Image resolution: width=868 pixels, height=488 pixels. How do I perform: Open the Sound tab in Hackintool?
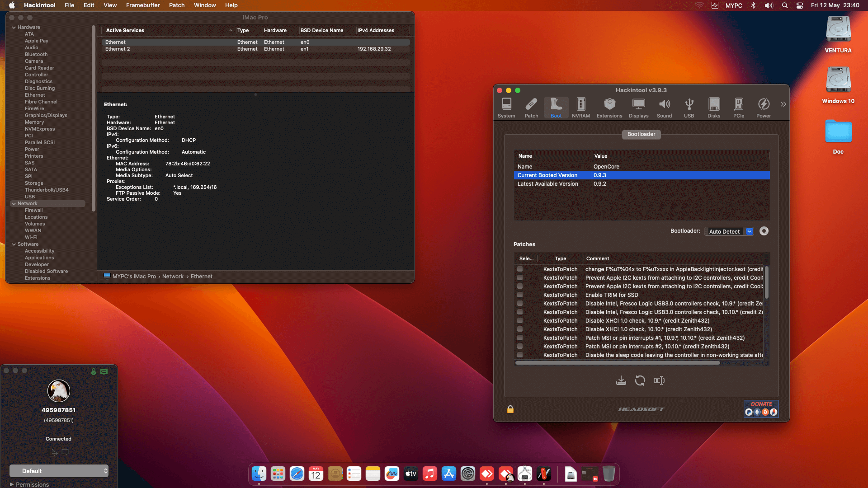tap(664, 108)
